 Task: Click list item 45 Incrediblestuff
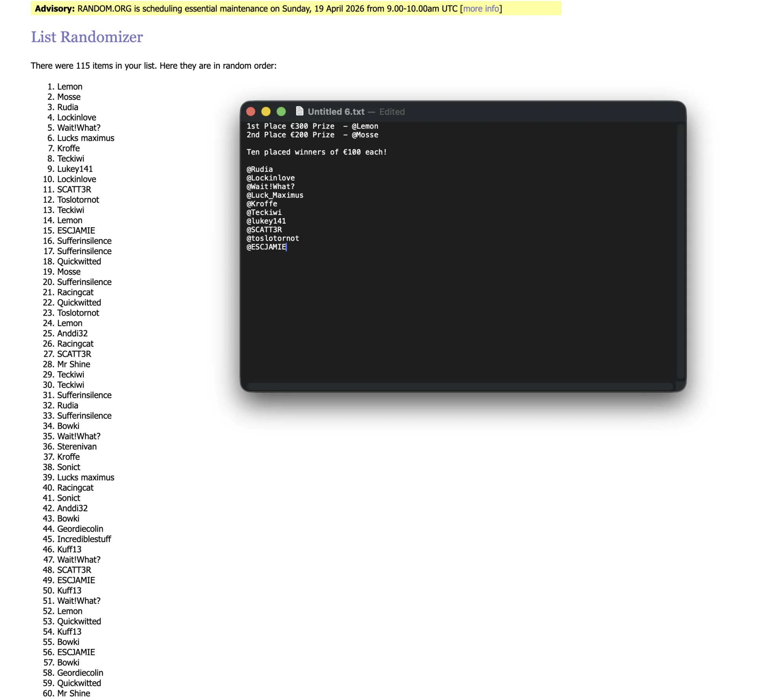(x=84, y=539)
